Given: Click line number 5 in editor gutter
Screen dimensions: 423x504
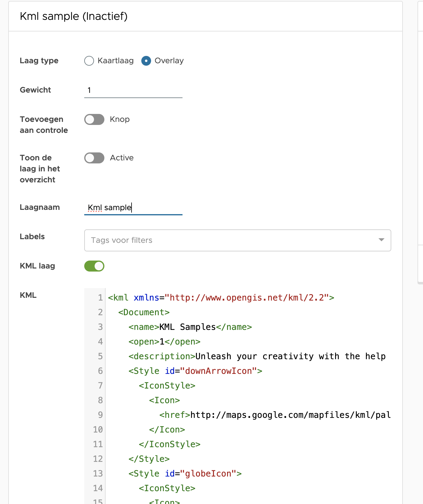Looking at the screenshot, I should pos(100,356).
